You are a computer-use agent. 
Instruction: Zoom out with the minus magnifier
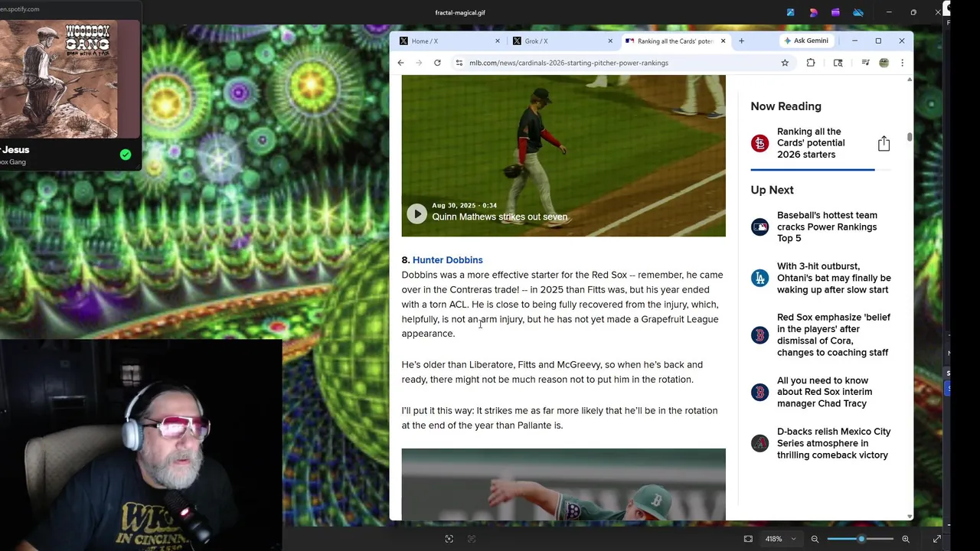[x=815, y=539]
